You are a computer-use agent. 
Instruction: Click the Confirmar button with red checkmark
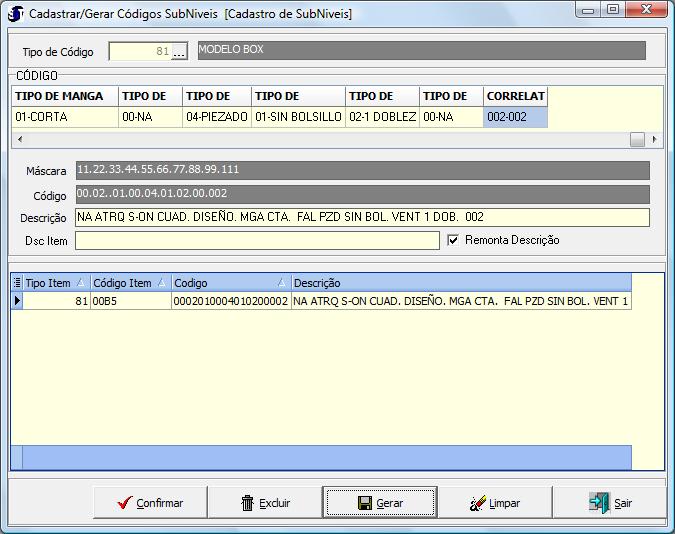click(x=150, y=503)
